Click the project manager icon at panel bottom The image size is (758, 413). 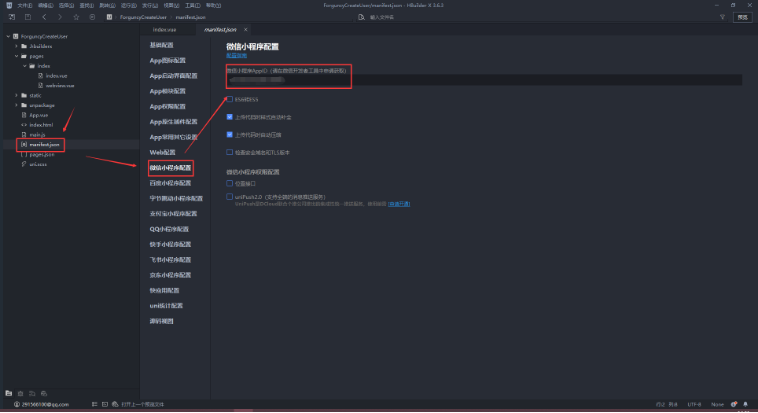click(x=9, y=393)
